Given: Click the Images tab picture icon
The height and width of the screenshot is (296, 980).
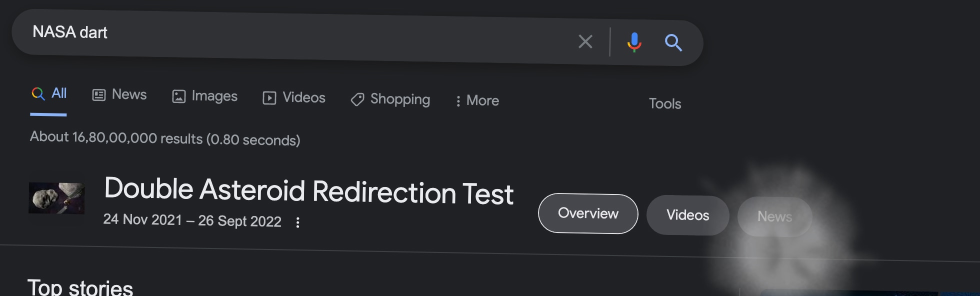Looking at the screenshot, I should [178, 96].
